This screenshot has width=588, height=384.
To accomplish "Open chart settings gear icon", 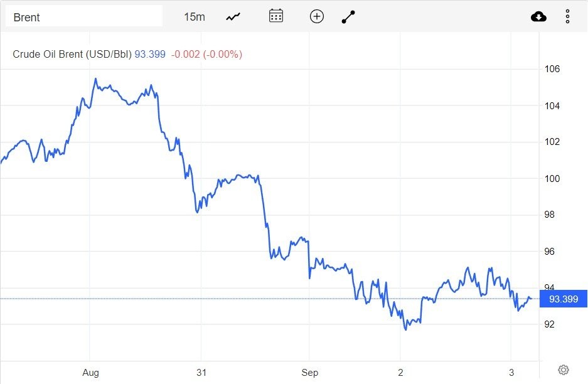I will pyautogui.click(x=563, y=370).
